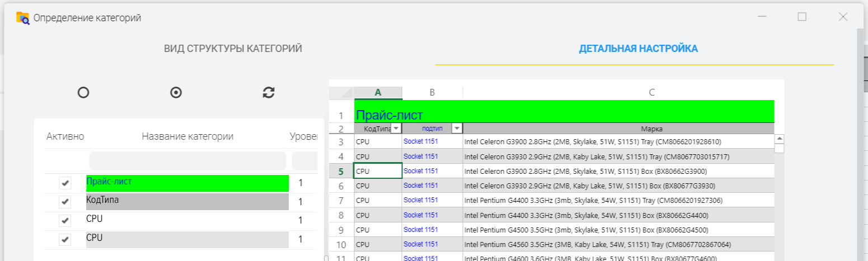Toggle the КодТипа category checkbox

point(65,202)
